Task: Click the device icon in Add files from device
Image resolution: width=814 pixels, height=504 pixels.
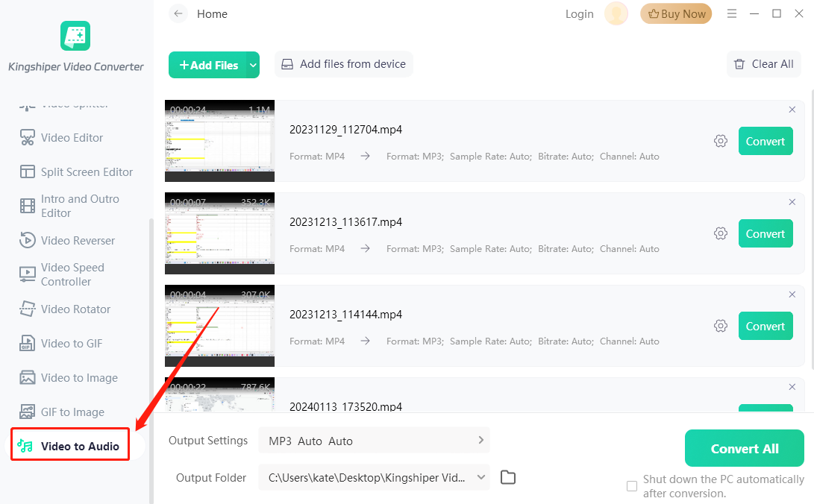Action: (287, 64)
